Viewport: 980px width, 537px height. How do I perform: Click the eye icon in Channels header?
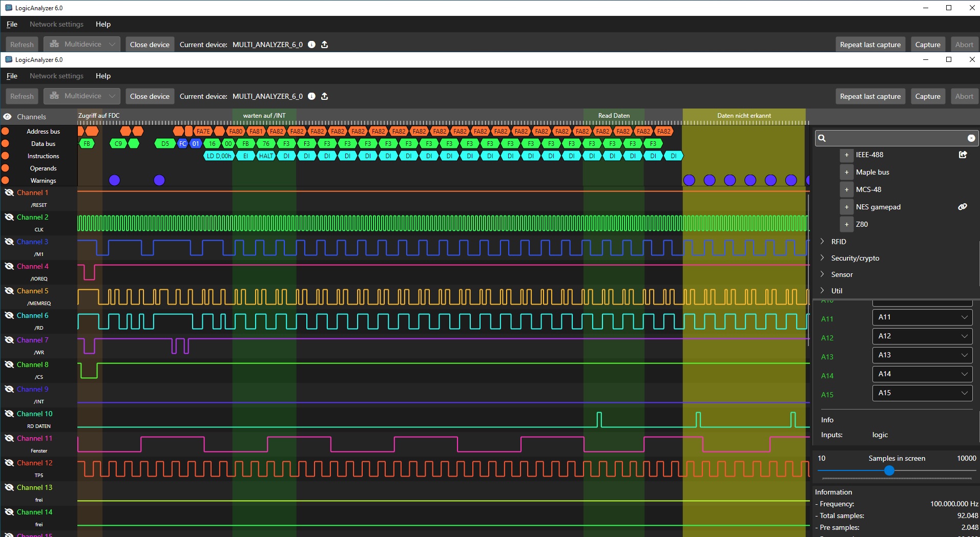point(8,117)
